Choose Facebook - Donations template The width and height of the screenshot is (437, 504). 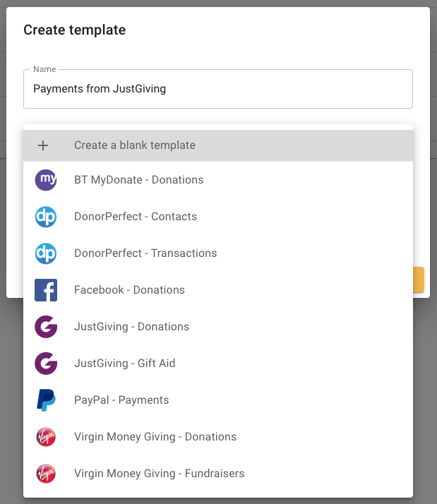[129, 290]
